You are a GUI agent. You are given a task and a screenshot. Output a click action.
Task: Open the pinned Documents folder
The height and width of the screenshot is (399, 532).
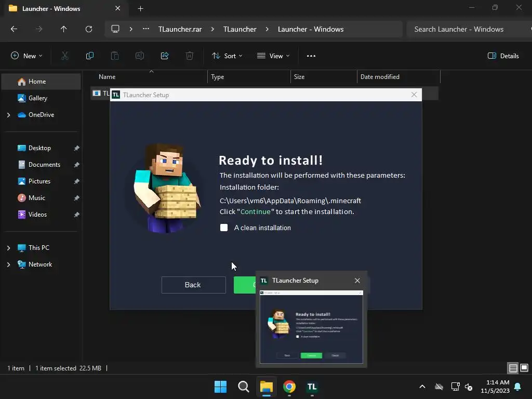pos(41,165)
